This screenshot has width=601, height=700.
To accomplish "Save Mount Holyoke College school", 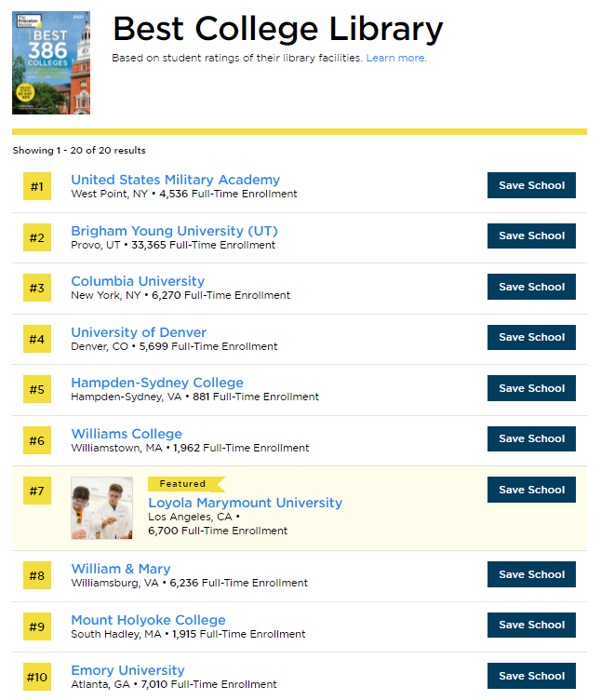I will click(x=531, y=625).
